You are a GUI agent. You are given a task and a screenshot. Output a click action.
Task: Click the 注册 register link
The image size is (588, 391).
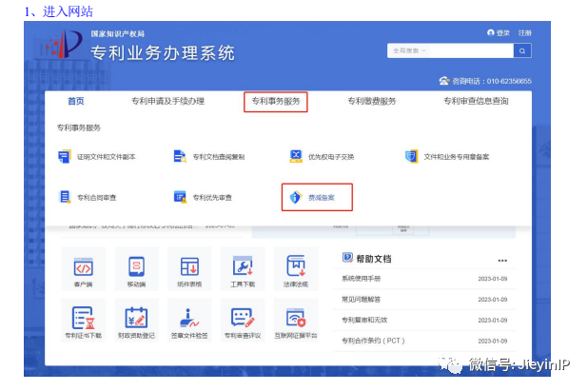(525, 33)
